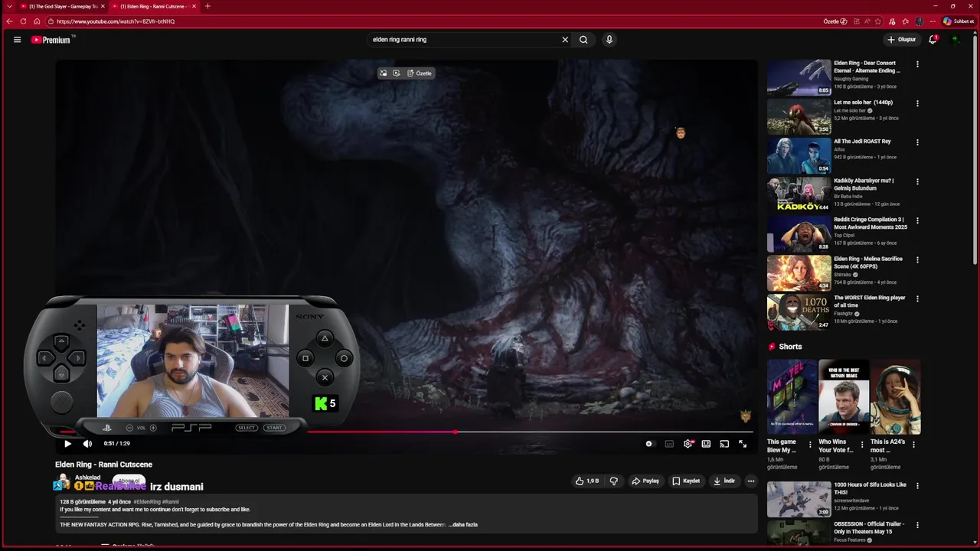Click the Özetle overlay button on video
Viewport: 980px width, 551px height.
tap(420, 73)
